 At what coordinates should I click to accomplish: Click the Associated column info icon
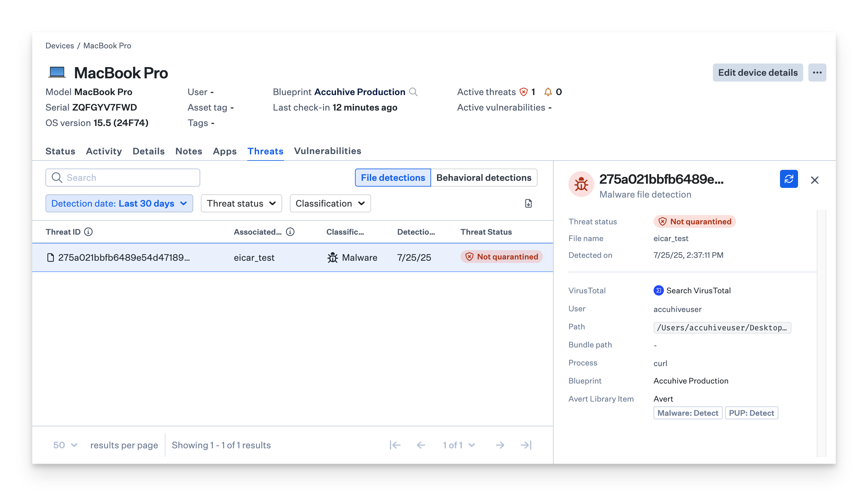(290, 232)
